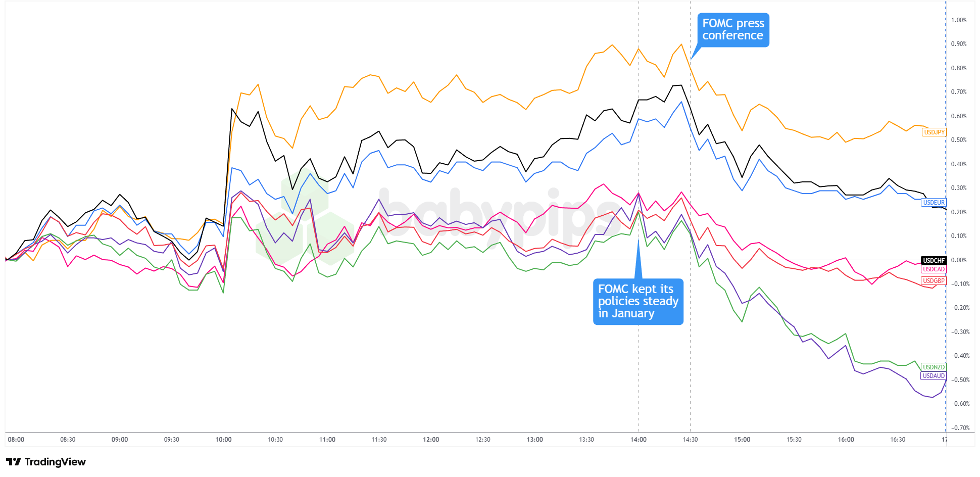Click the USDGBP series label
Screen dimensions: 980x477
pos(934,281)
